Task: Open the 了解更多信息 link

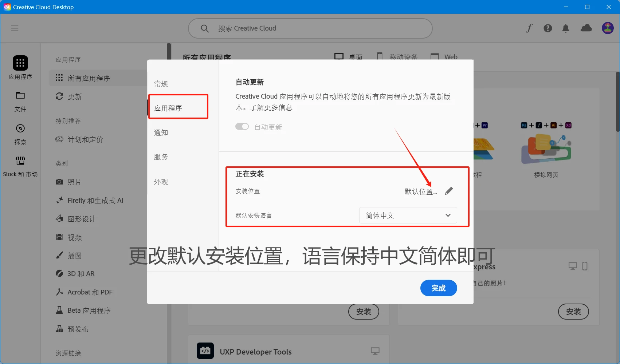Action: coord(271,107)
